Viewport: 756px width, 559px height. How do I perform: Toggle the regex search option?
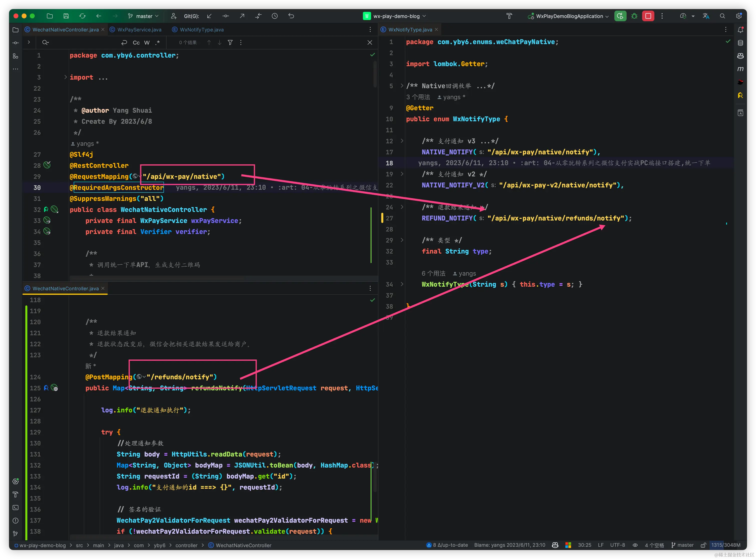(x=158, y=43)
